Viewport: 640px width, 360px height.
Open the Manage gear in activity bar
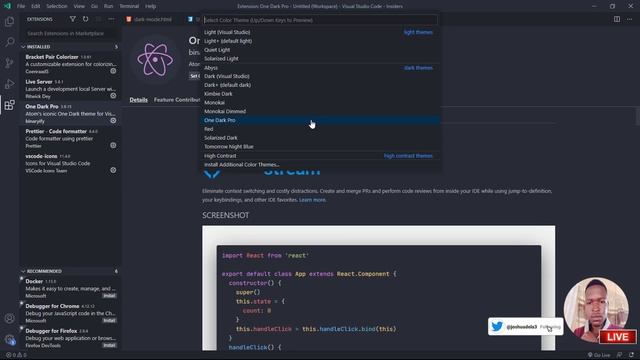coord(9,339)
